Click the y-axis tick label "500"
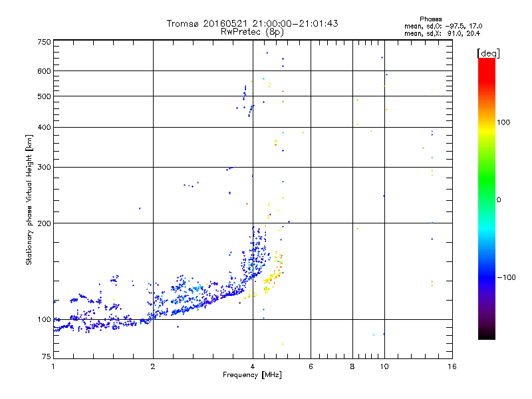Viewport: 532px width, 399px height. [44, 96]
